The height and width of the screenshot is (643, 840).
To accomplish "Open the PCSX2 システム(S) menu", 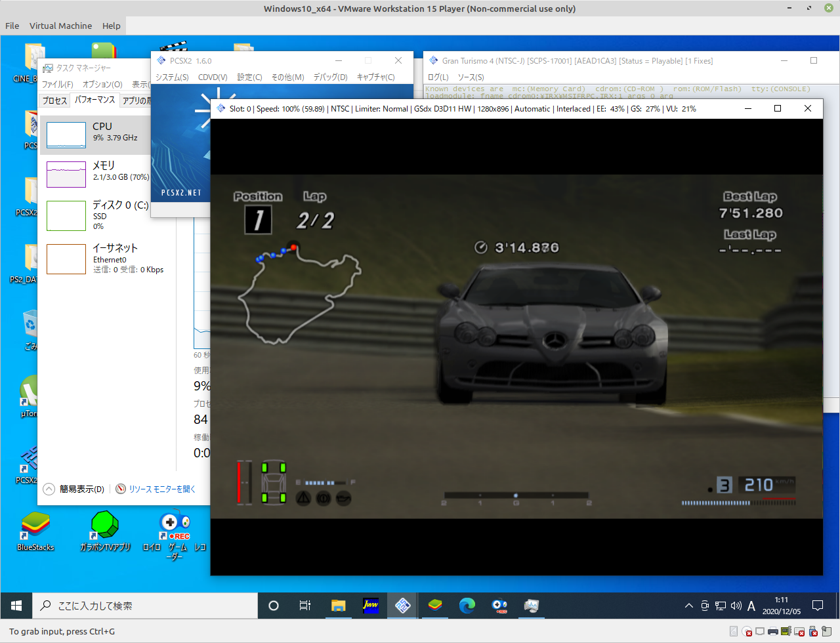I will click(x=172, y=77).
